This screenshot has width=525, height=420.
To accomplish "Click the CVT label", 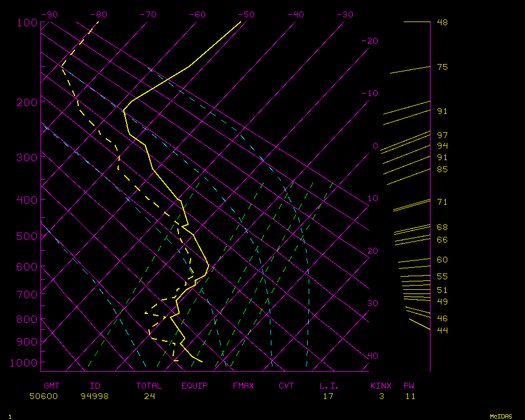I will click(x=287, y=386).
